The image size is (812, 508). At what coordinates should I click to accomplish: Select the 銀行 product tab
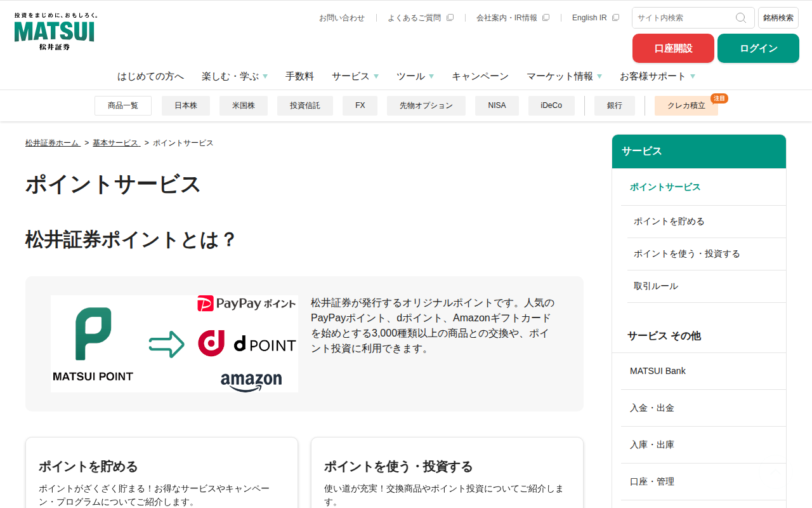pos(615,105)
